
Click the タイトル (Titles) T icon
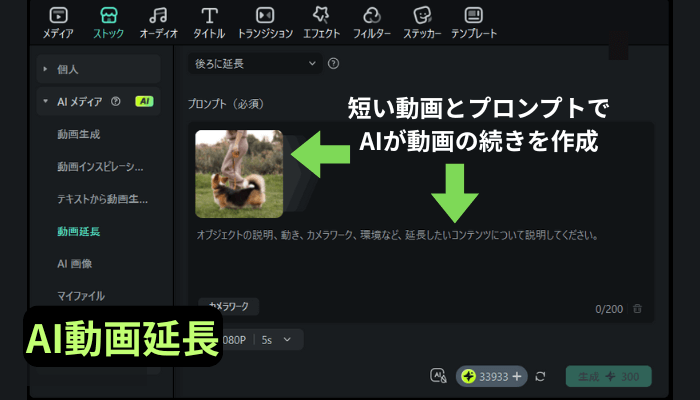pyautogui.click(x=209, y=16)
